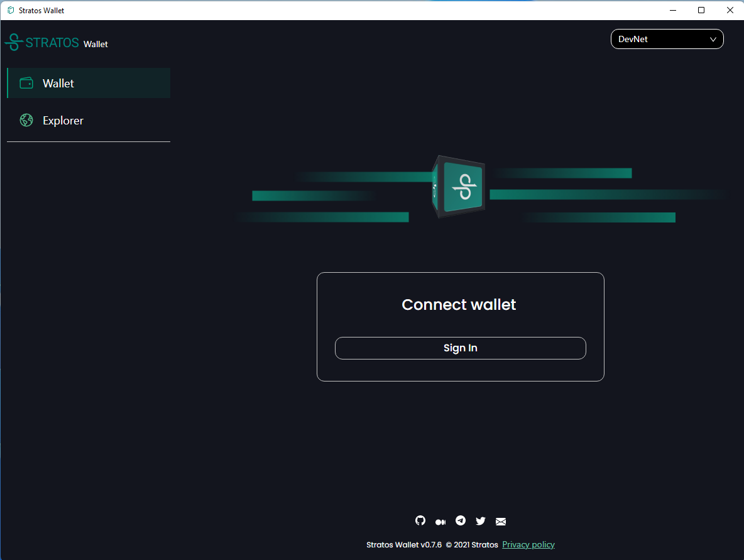Select the Wallet navigation item
This screenshot has height=560, width=744.
tap(58, 82)
